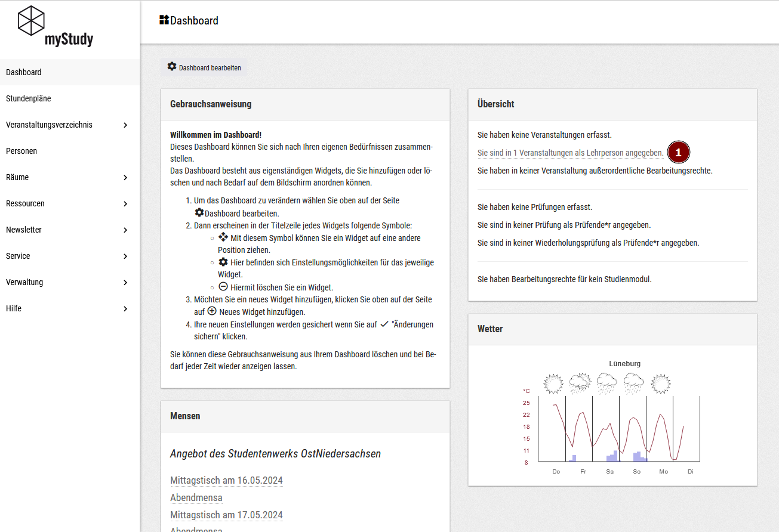
Task: Click the red badge showing number 1
Action: click(x=678, y=153)
